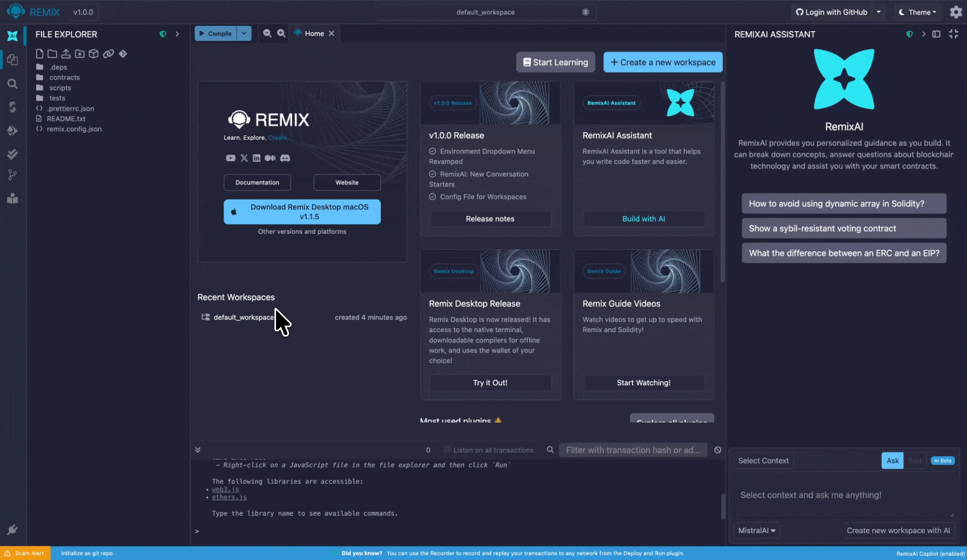Focus the AI assistant prompt textbox
967x560 pixels.
click(844, 495)
